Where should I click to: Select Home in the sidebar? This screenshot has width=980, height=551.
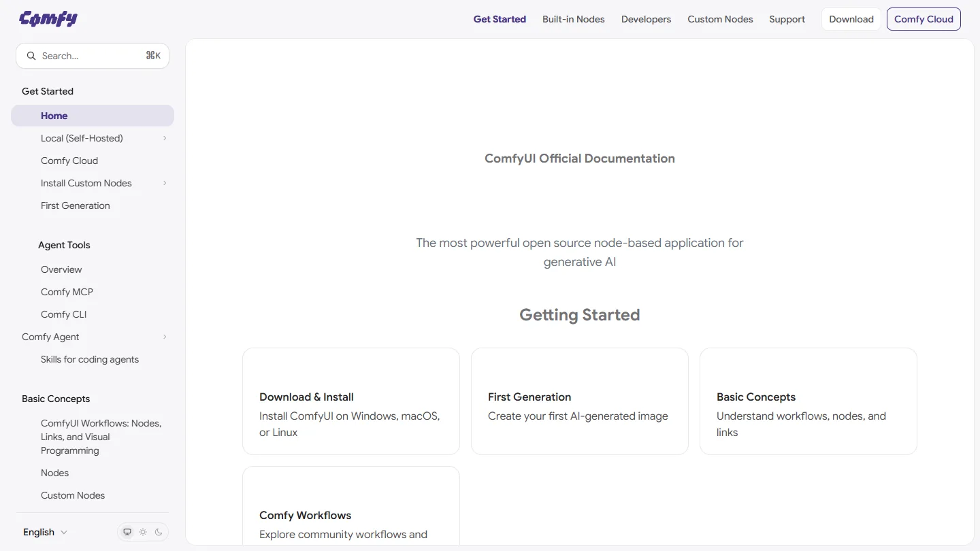pos(93,116)
